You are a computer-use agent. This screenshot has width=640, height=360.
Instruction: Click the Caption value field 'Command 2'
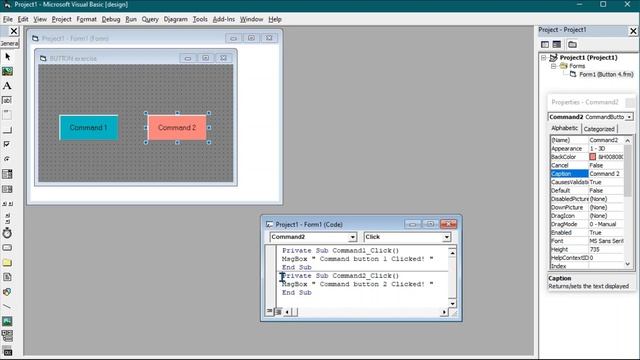point(606,174)
